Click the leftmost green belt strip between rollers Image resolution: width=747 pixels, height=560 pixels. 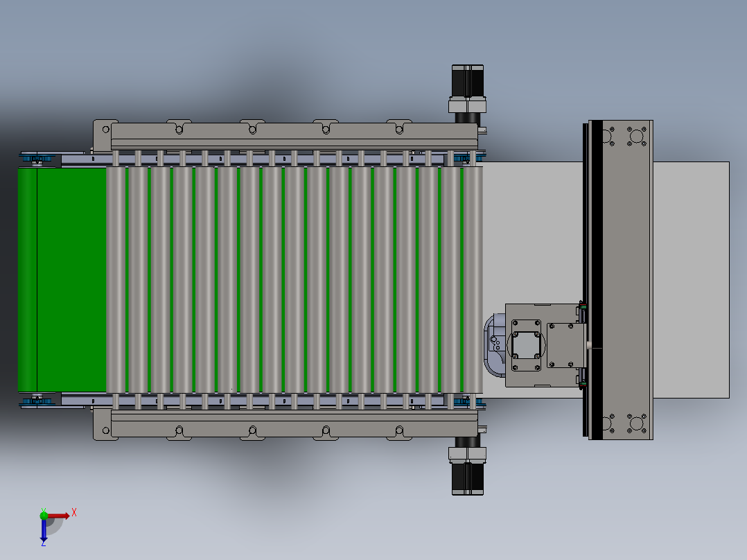[x=128, y=277]
